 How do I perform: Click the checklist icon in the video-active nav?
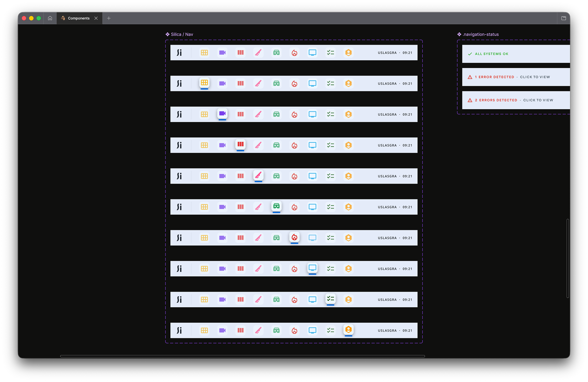(x=331, y=114)
